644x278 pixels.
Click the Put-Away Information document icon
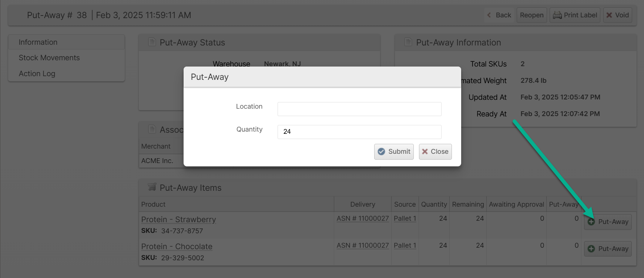click(408, 42)
